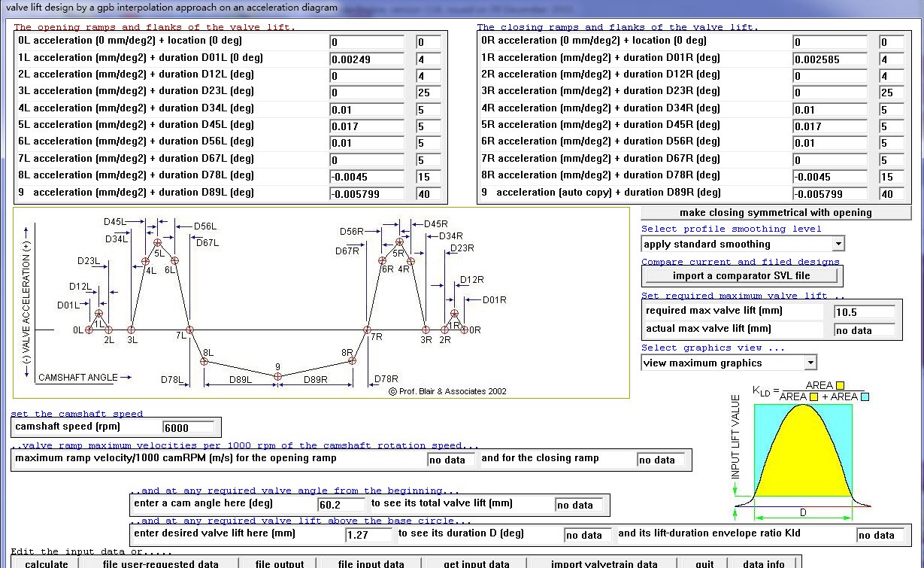Select the 0L location field
The width and height of the screenshot is (924, 568).
point(429,42)
